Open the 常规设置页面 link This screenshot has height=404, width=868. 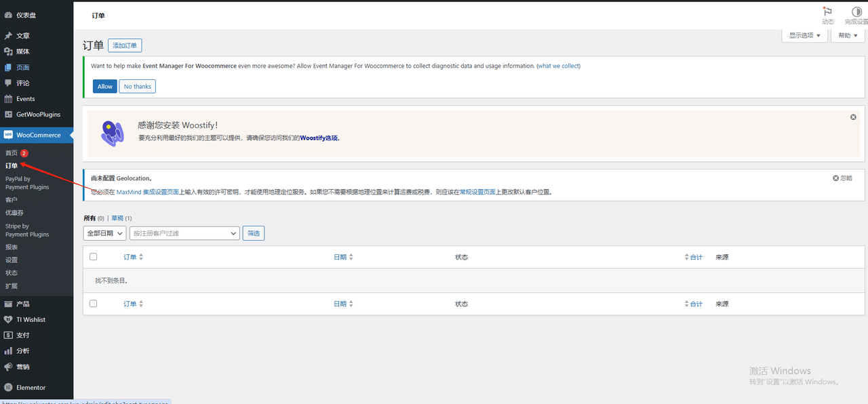click(x=476, y=193)
